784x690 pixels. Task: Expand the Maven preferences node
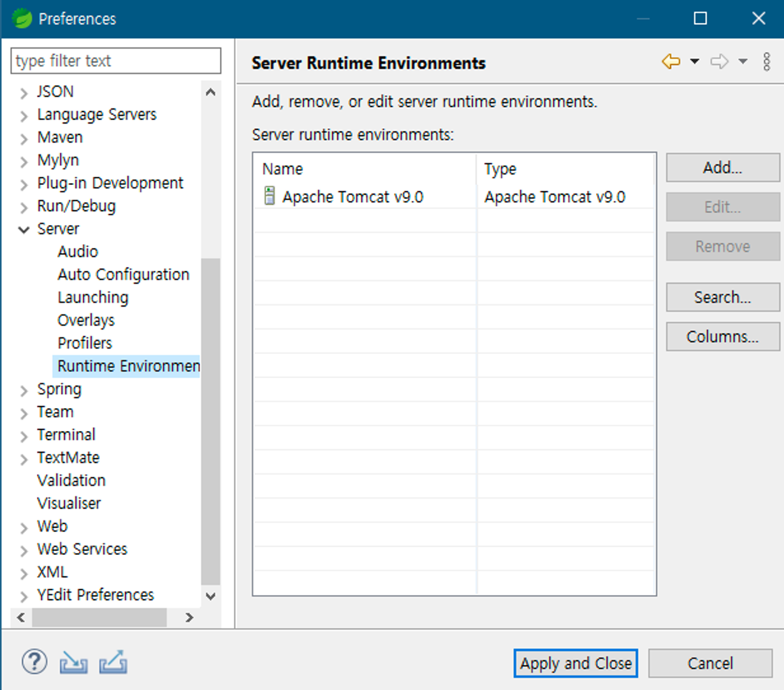tap(24, 139)
